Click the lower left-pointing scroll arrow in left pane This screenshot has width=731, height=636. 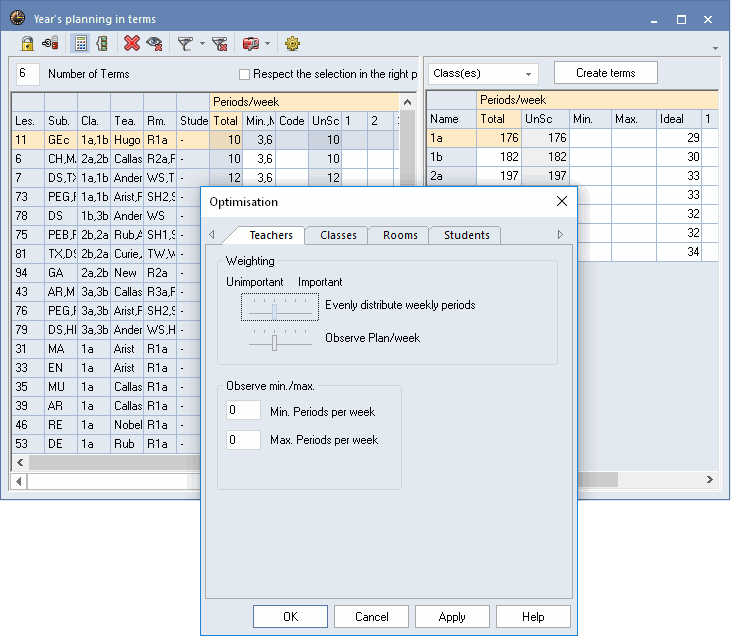click(x=19, y=481)
